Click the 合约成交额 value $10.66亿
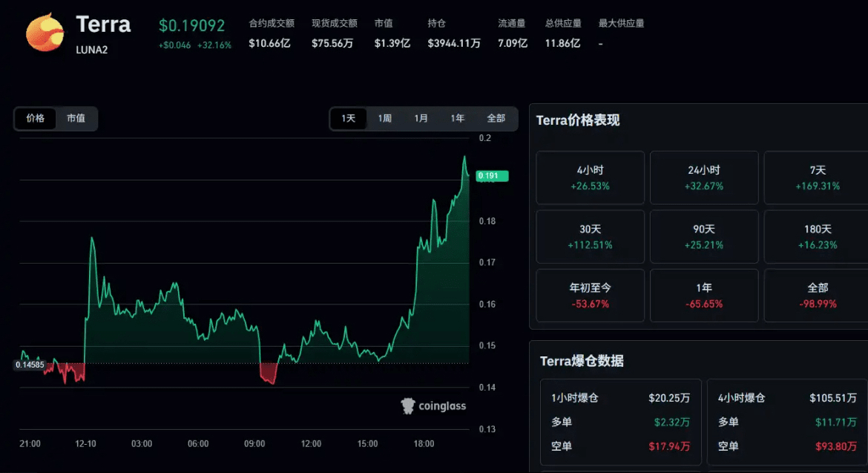The height and width of the screenshot is (473, 868). [x=269, y=43]
